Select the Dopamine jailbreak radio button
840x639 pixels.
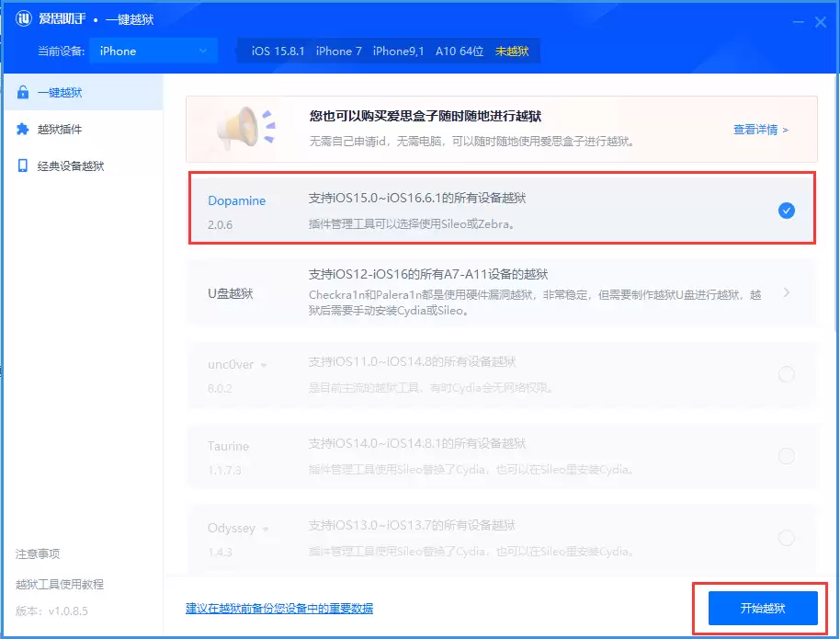[x=787, y=210]
